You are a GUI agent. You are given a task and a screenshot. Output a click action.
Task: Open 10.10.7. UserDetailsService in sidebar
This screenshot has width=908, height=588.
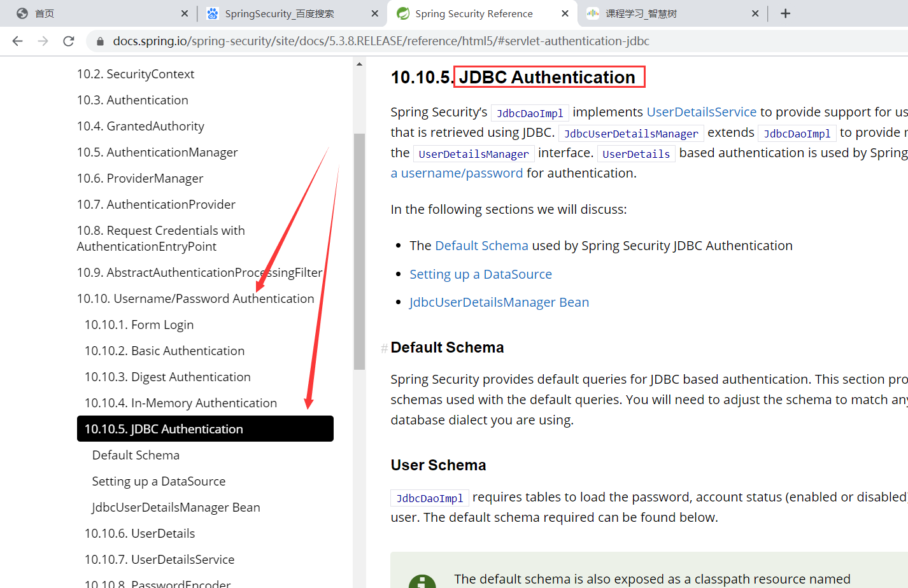159,559
